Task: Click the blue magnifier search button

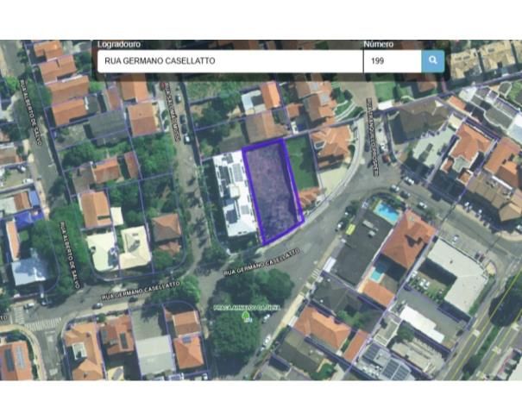Action: click(433, 61)
